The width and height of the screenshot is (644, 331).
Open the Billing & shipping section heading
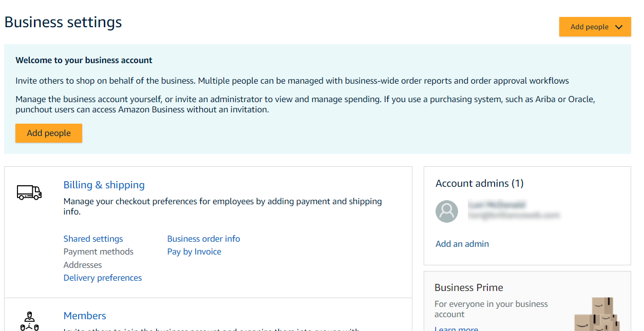point(104,185)
